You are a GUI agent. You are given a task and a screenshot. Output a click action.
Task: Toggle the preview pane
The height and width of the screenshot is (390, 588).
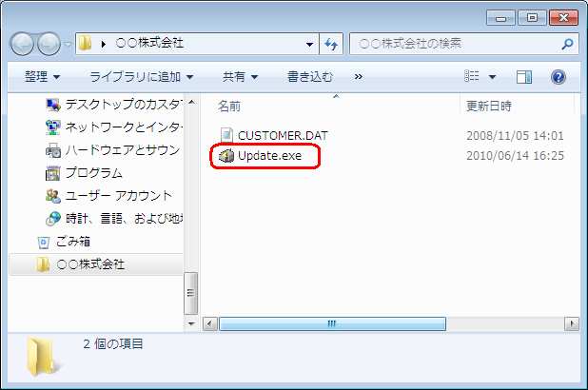(x=524, y=77)
